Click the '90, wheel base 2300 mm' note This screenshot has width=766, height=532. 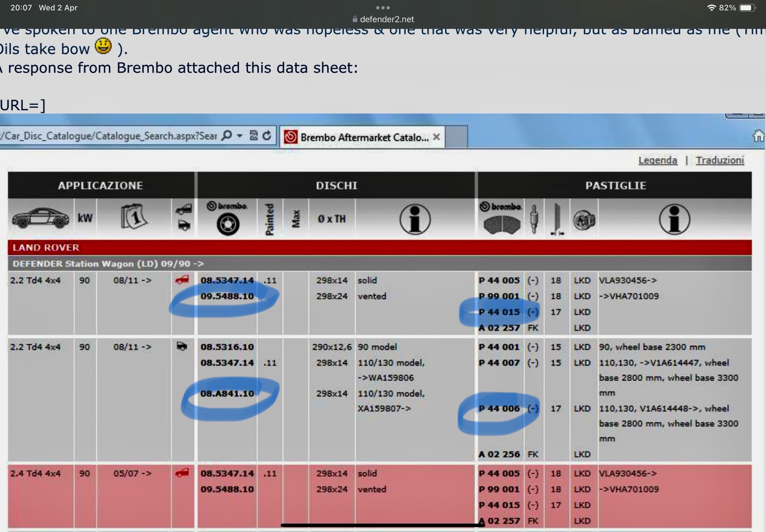point(652,347)
